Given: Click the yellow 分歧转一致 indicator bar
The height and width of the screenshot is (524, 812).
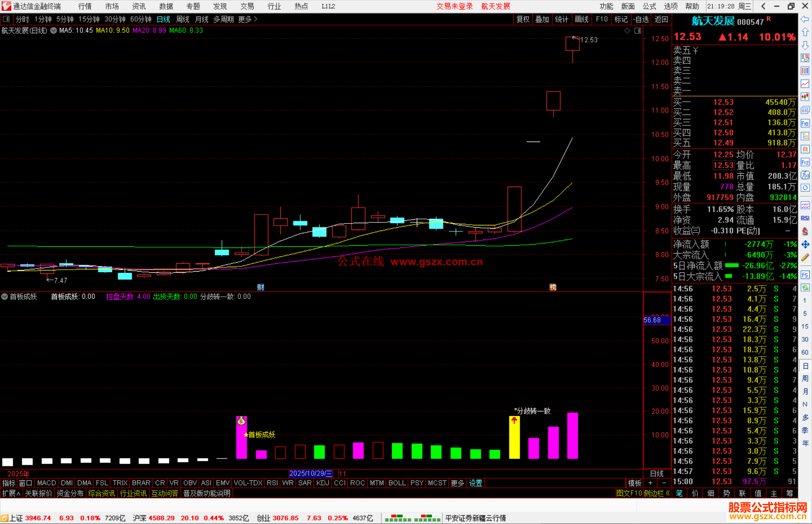Looking at the screenshot, I should point(514,439).
